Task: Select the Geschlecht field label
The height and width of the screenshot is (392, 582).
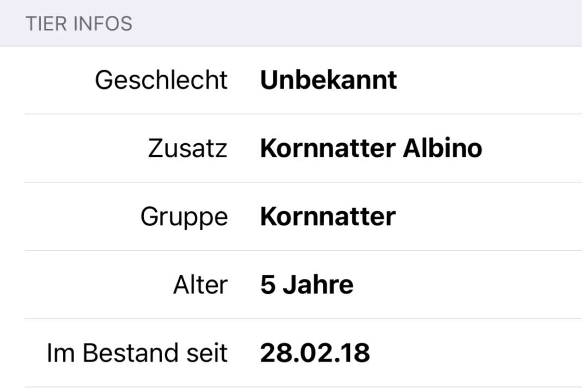Action: coord(161,80)
